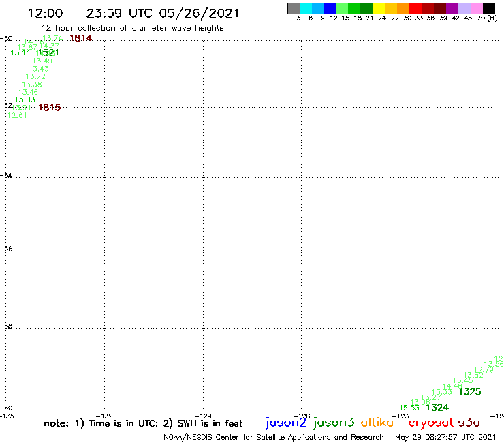Click the s3a satellite legend label

(469, 423)
